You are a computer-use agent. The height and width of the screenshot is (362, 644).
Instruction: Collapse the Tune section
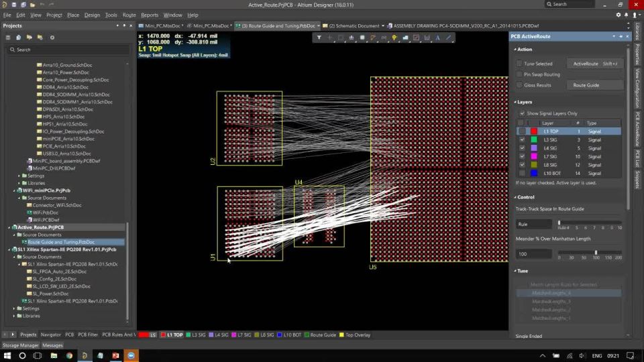515,271
